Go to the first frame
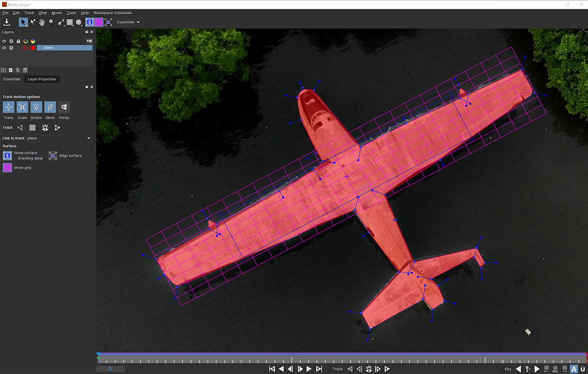Image resolution: width=588 pixels, height=374 pixels. coord(272,369)
